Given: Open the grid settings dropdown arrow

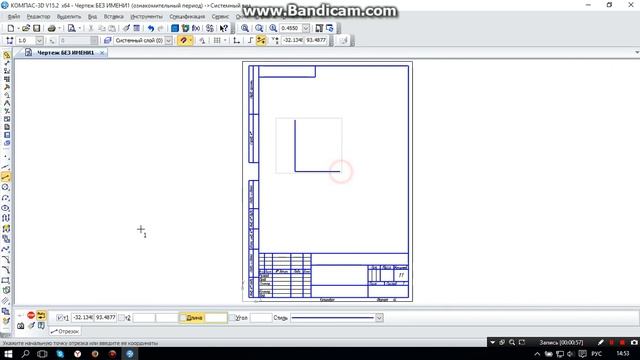Looking at the screenshot, I should pyautogui.click(x=225, y=40).
